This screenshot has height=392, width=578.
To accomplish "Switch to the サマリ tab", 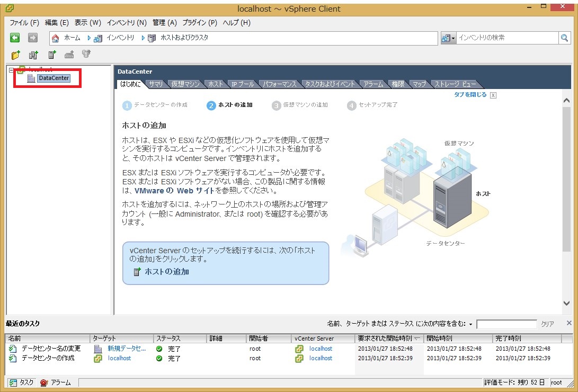I will (156, 84).
